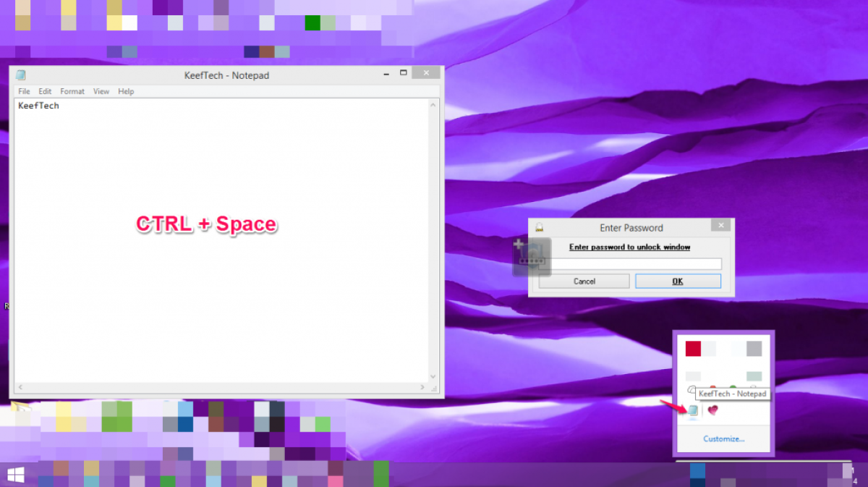Click inside the Notepad text area

point(217,289)
